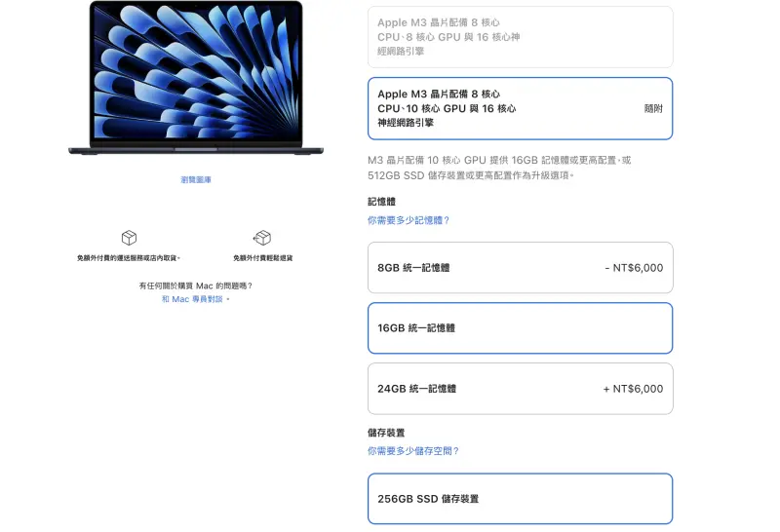Open the 瀏覽圖庫 gallery link
This screenshot has width=780, height=532.
coord(196,179)
